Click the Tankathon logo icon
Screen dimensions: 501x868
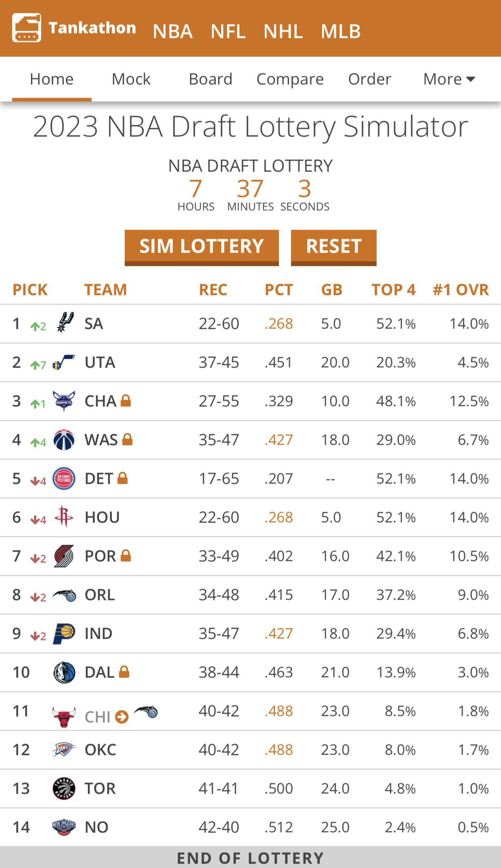[x=27, y=27]
